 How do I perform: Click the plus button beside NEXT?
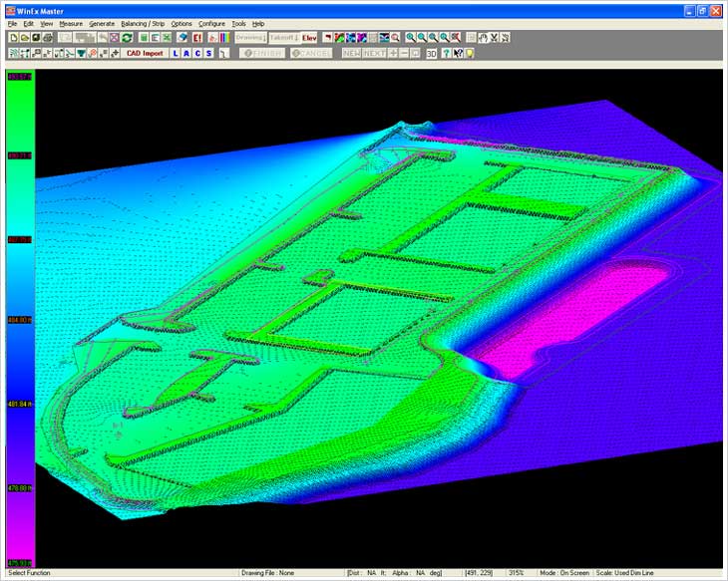click(x=393, y=54)
